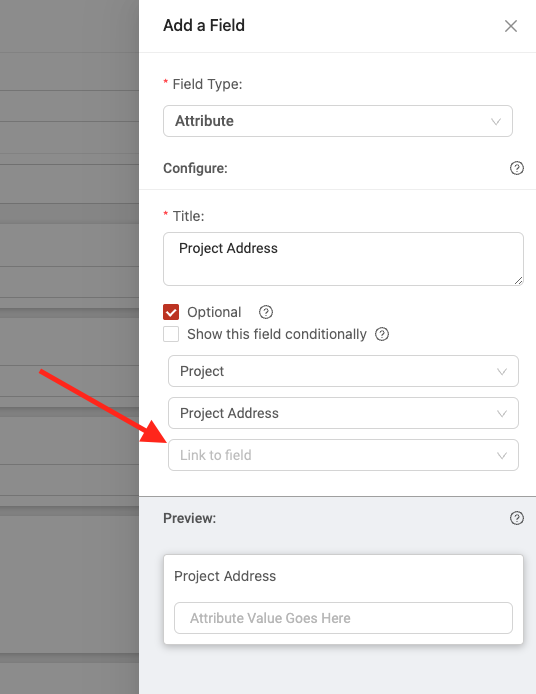Click the dimmed background overlay
Screen dimensions: 536x694
[x=69, y=347]
